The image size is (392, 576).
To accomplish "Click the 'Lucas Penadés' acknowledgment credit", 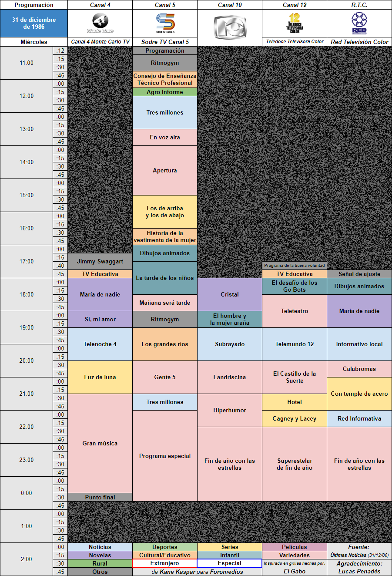I will pos(359,572).
